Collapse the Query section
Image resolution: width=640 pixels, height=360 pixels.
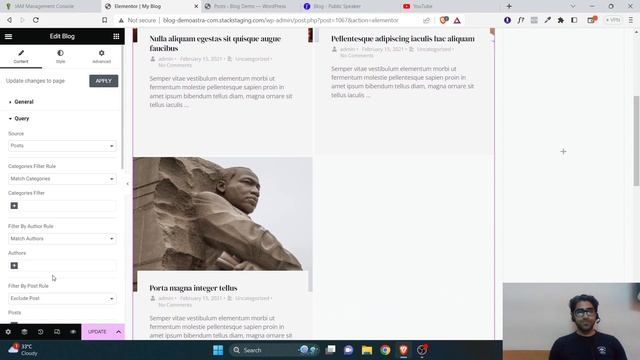pos(22,118)
